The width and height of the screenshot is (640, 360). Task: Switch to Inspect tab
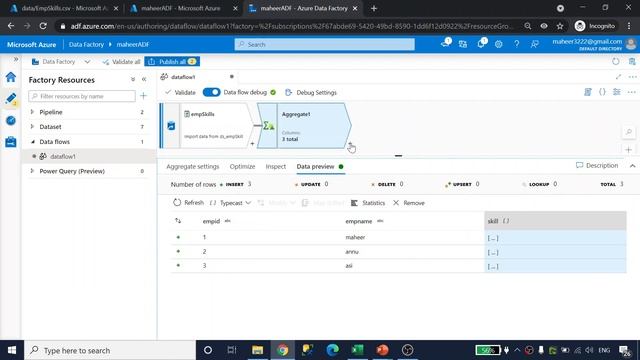tap(276, 167)
